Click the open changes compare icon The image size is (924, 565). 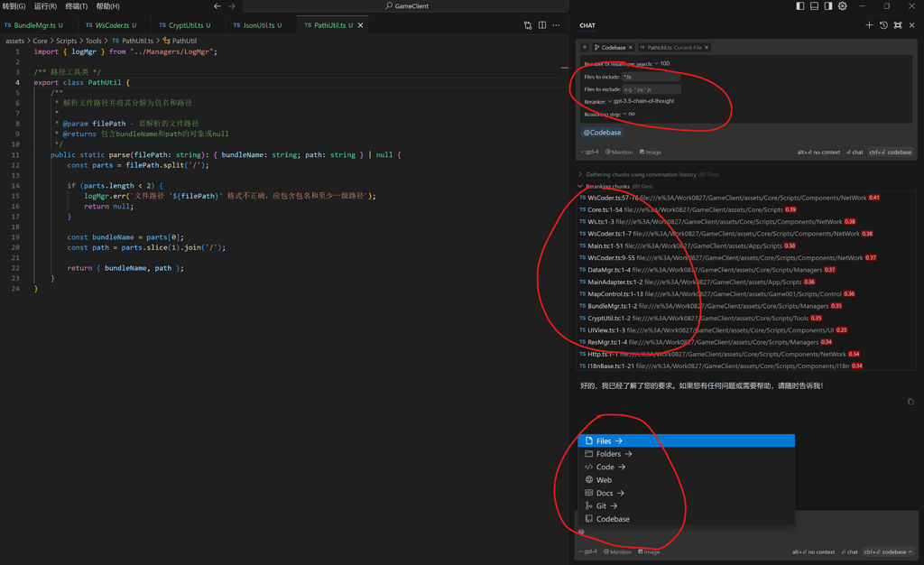528,25
